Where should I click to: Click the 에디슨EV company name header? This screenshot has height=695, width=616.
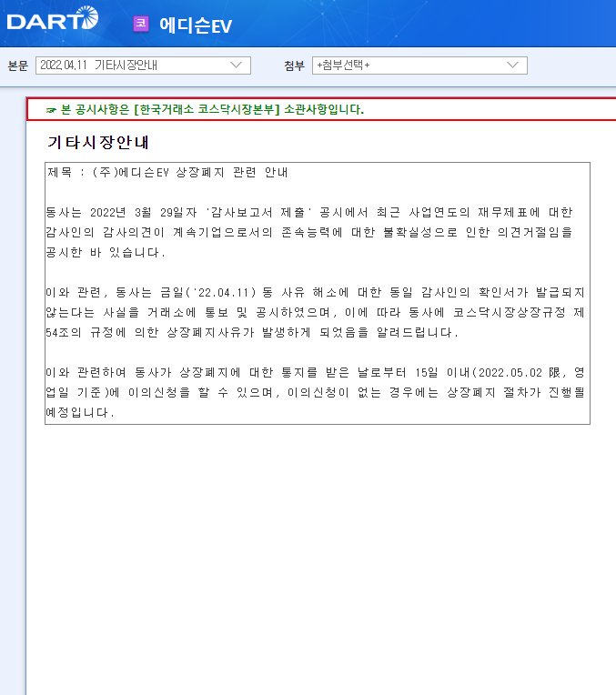[x=196, y=25]
